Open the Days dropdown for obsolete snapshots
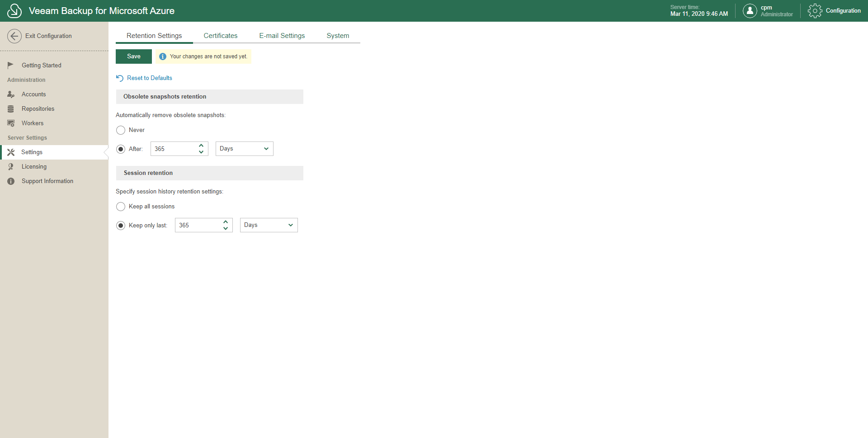Screen dimensions: 868x438 (x=245, y=149)
